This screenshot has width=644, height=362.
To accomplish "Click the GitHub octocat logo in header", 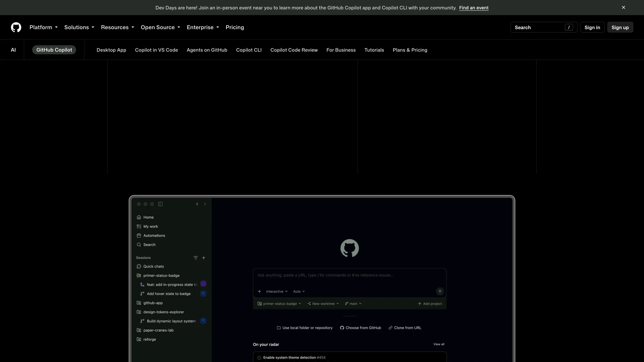I will (x=16, y=27).
